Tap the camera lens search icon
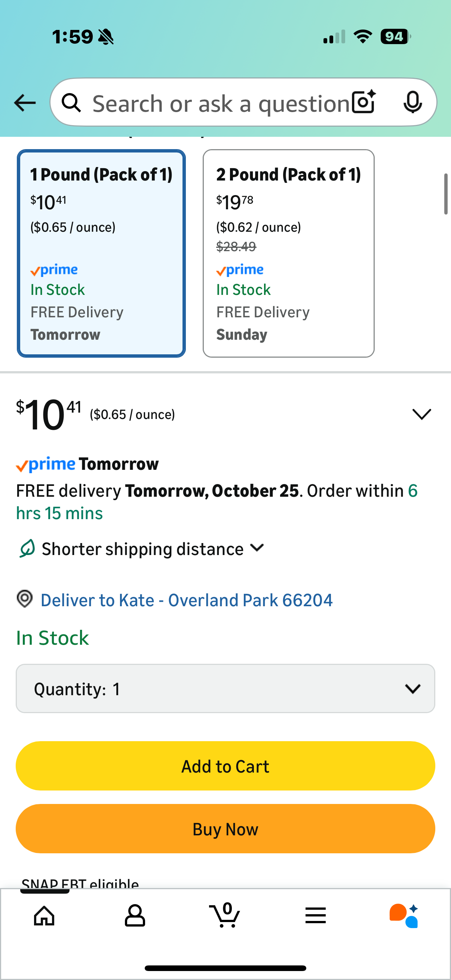The height and width of the screenshot is (980, 451). pyautogui.click(x=364, y=102)
